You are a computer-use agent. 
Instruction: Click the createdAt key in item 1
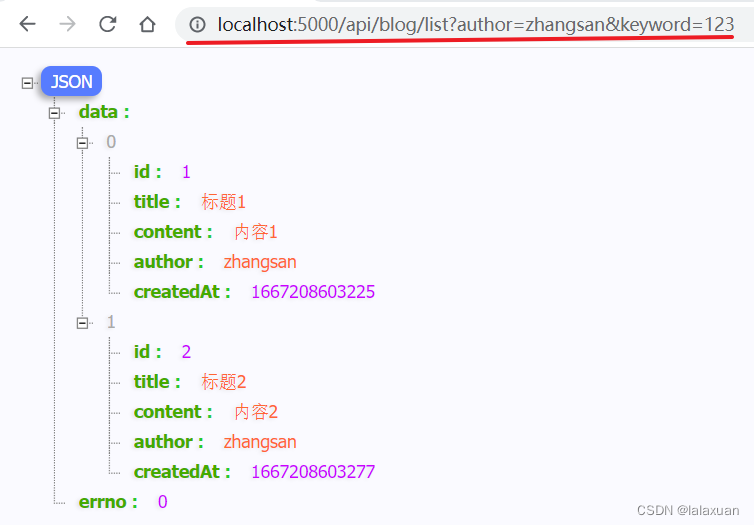(x=182, y=472)
